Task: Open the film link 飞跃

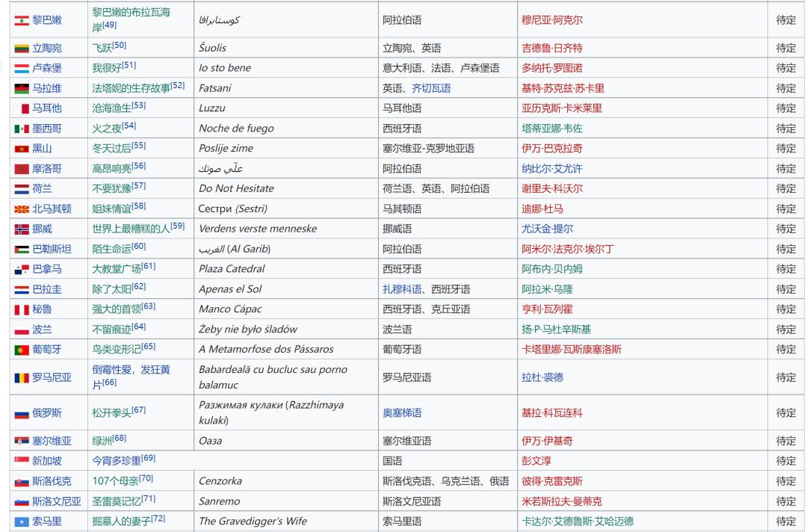Action: click(x=102, y=48)
